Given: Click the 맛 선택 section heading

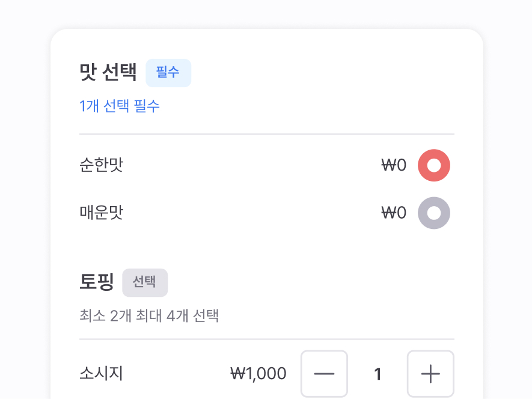Looking at the screenshot, I should point(108,73).
